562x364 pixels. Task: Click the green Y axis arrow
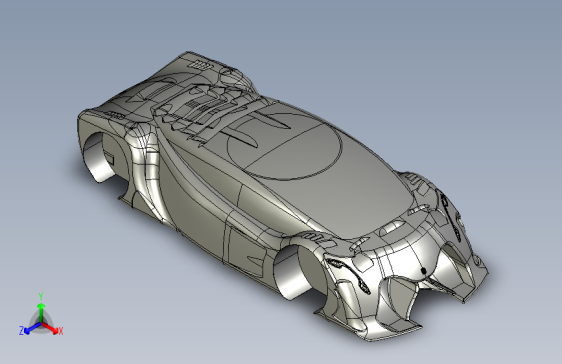click(41, 312)
